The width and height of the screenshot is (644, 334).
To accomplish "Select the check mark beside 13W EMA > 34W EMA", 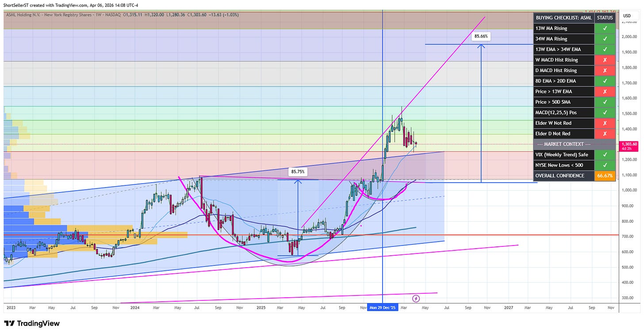I will [605, 49].
